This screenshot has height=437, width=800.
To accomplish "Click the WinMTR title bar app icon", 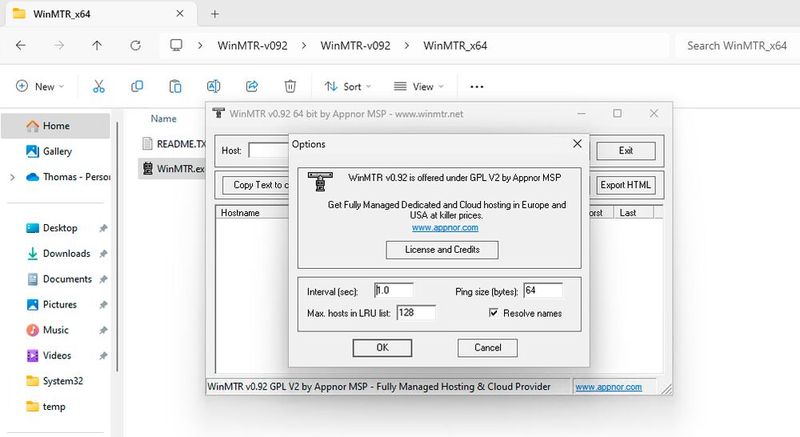I will [x=218, y=113].
